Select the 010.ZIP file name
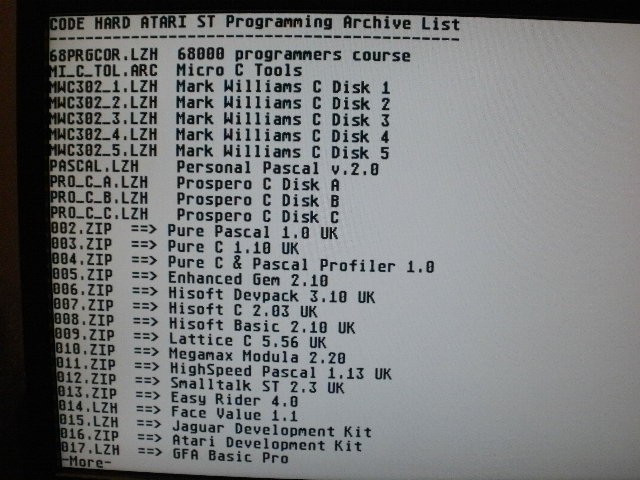Image resolution: width=640 pixels, height=480 pixels. (x=86, y=350)
